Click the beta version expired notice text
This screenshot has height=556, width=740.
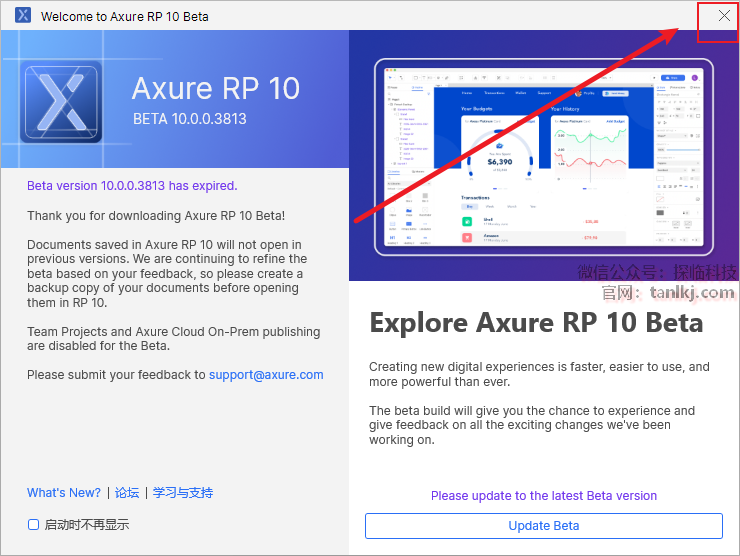coord(132,186)
